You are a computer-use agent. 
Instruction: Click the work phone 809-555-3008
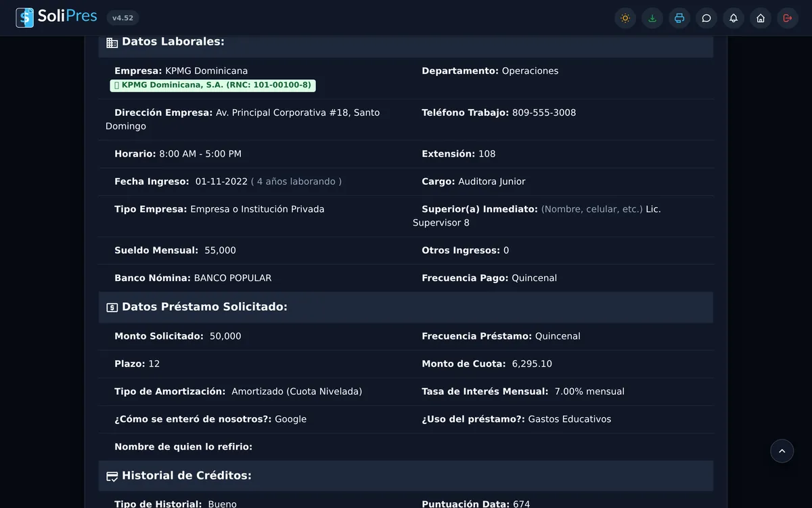(x=544, y=113)
